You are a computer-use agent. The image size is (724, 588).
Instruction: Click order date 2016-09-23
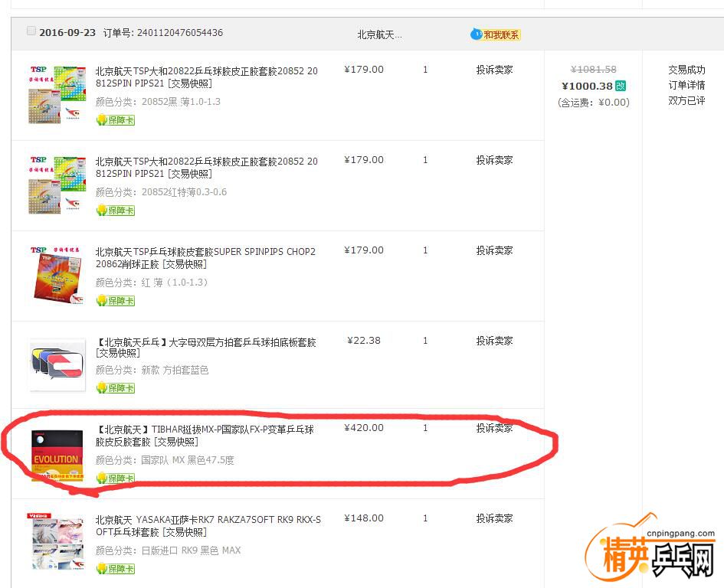pos(67,33)
